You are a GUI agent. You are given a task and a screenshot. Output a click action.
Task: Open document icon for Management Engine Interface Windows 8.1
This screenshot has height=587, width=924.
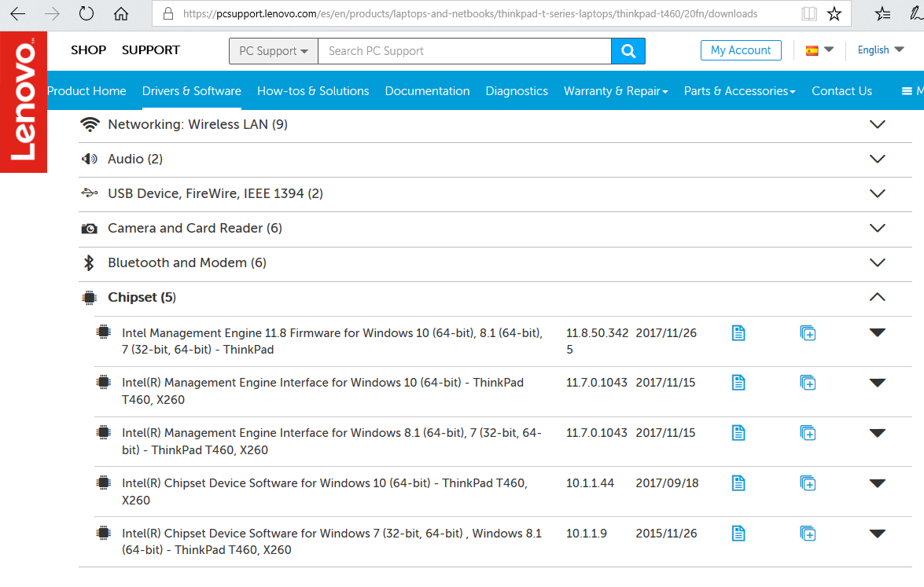(738, 433)
